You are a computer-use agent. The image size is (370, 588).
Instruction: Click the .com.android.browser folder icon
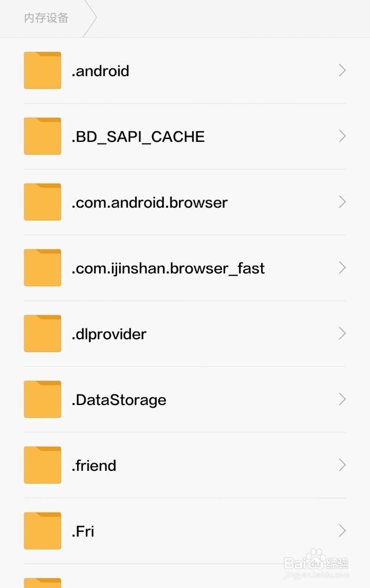(x=43, y=202)
